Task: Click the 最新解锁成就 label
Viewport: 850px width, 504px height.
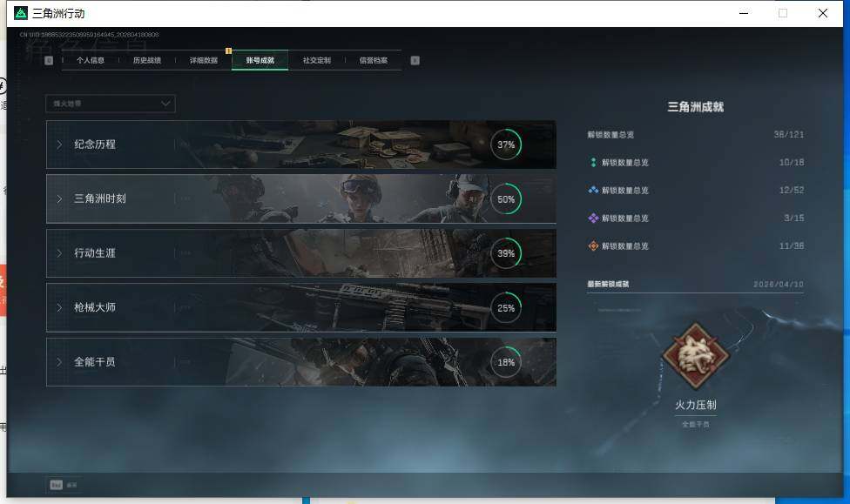Action: pos(608,284)
